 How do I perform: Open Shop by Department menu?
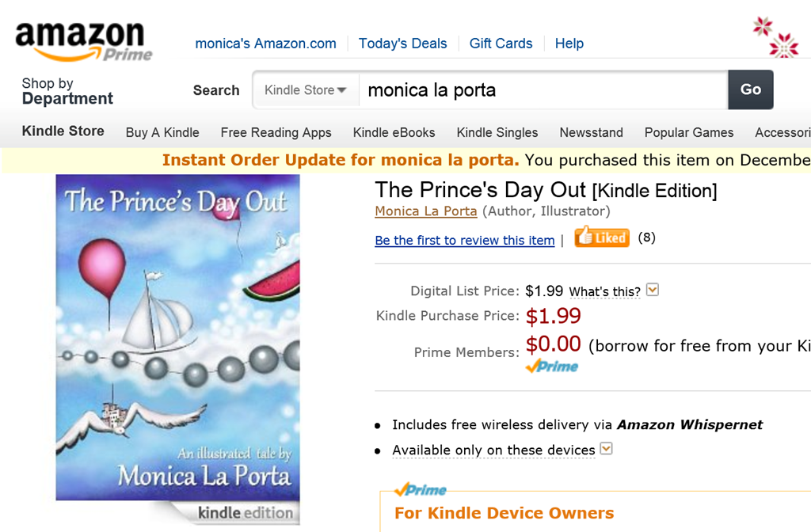67,91
